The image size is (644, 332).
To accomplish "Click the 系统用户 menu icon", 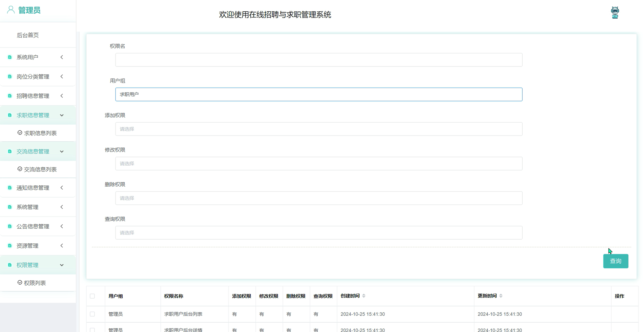I will pos(10,57).
